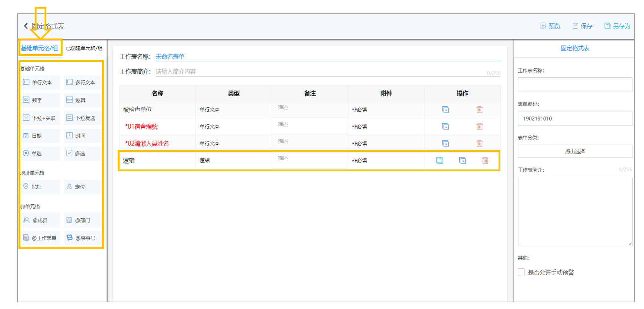Select the 基础单元格/组 tab

[40, 48]
